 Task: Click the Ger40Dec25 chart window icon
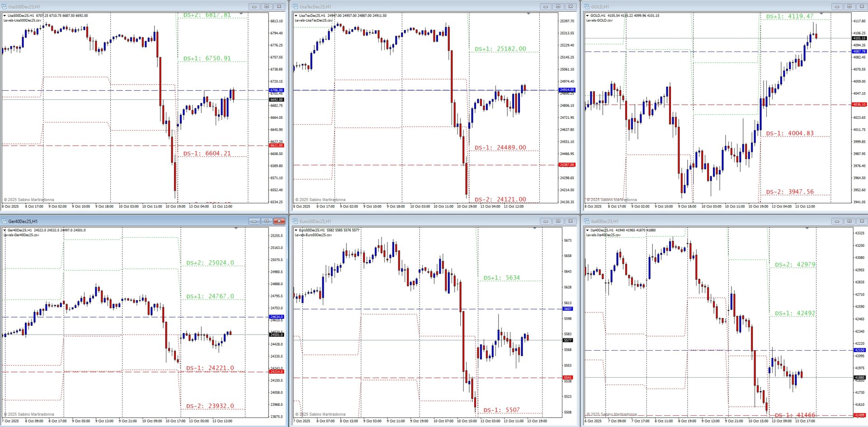[x=5, y=221]
